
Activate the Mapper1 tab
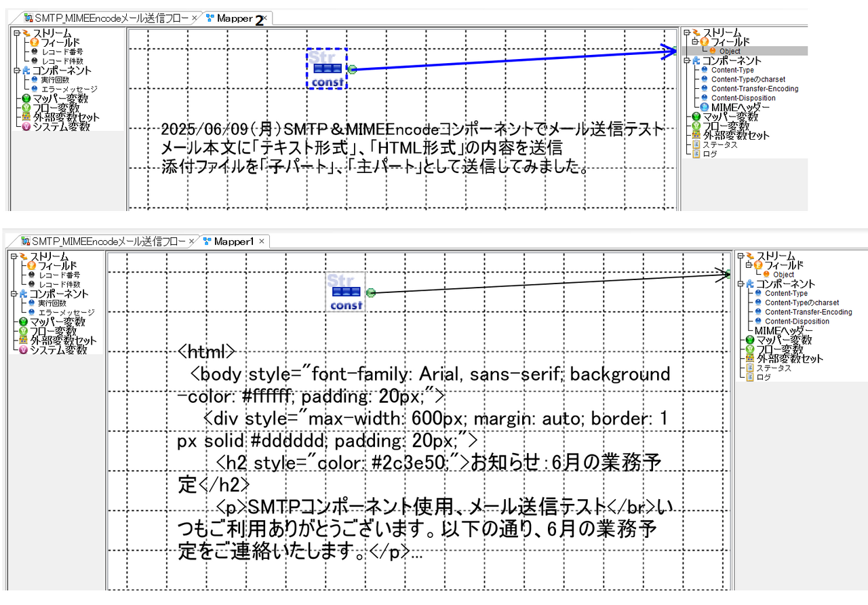[x=234, y=241]
